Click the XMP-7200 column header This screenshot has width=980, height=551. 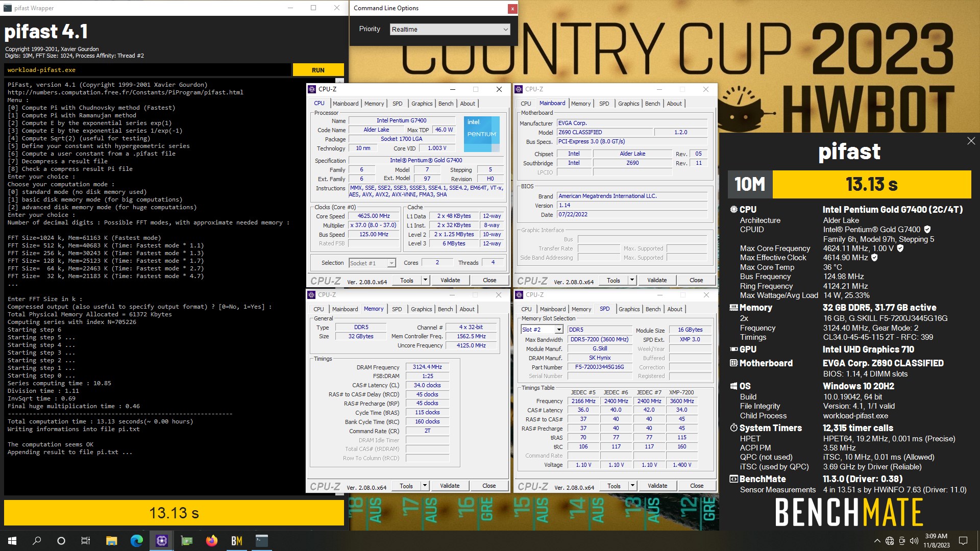tap(681, 392)
